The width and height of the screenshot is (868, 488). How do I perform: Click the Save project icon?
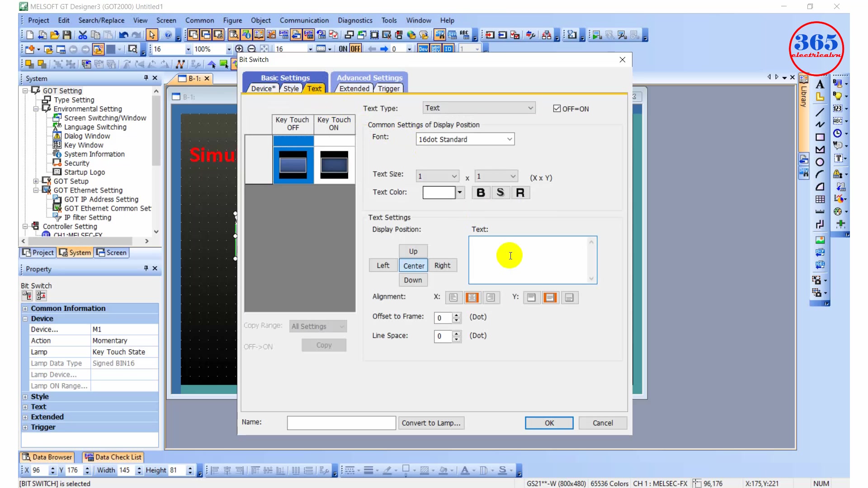tap(67, 35)
